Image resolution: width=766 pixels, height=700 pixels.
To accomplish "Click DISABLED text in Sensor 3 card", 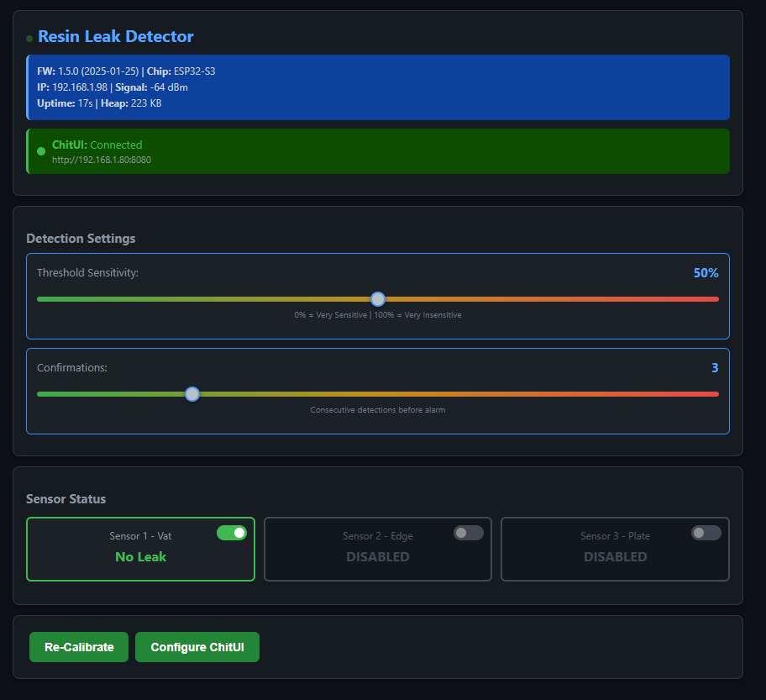I will point(615,557).
